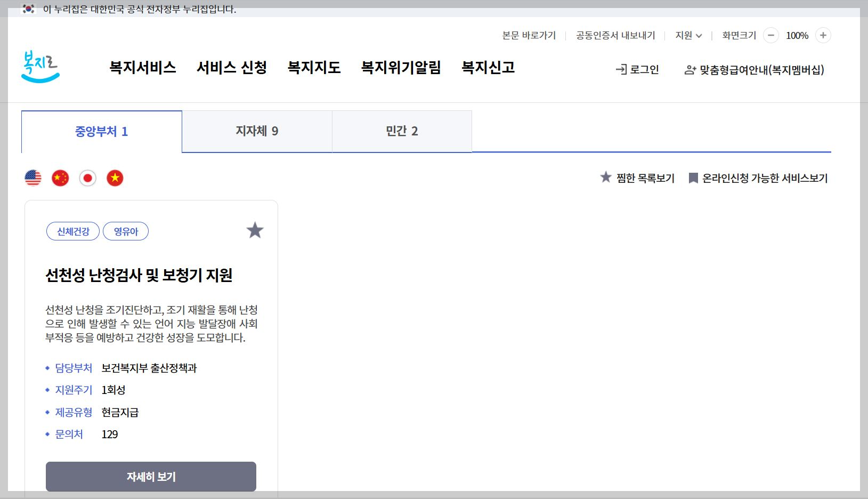Open 복지서비스 menu

tap(143, 68)
